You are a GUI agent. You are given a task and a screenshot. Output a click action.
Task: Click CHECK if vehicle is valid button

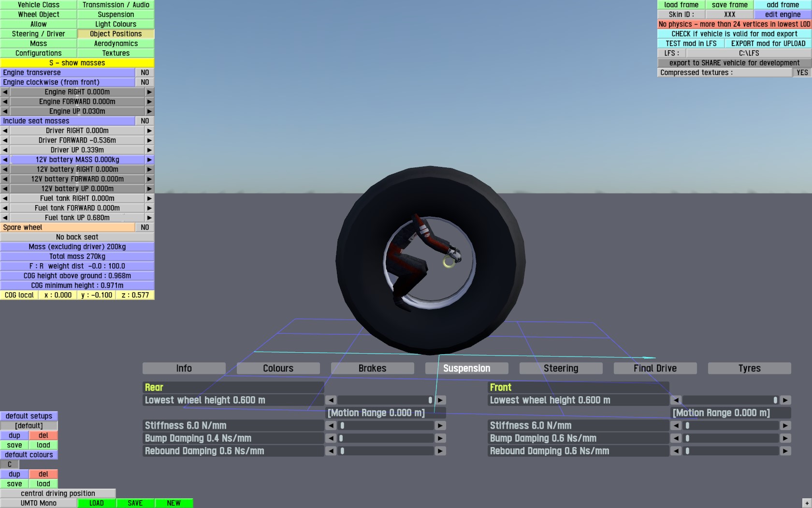click(x=735, y=34)
